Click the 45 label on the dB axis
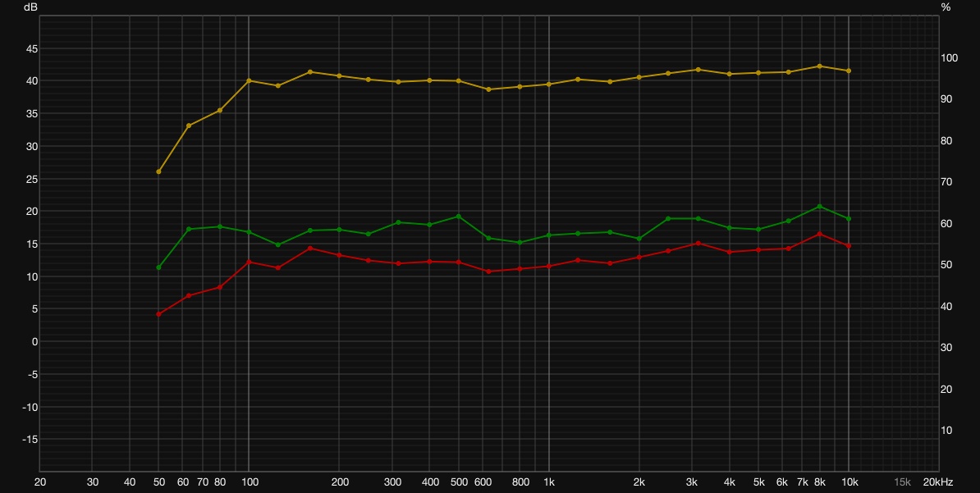The width and height of the screenshot is (980, 493). pos(31,48)
